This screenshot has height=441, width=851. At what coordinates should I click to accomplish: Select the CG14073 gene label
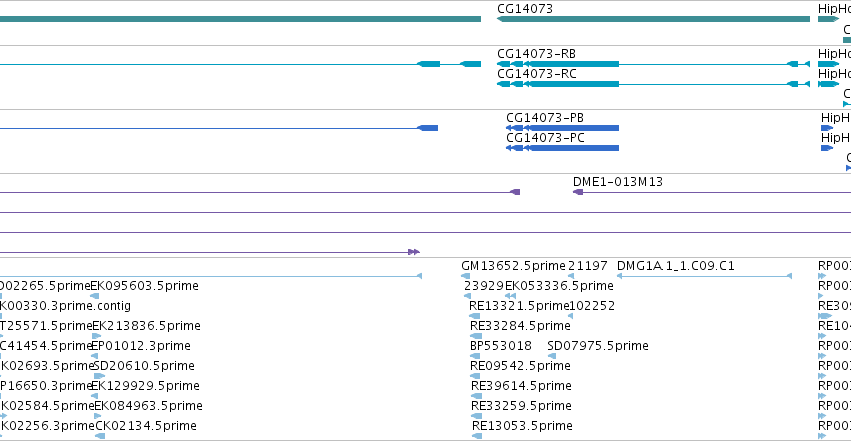pyautogui.click(x=525, y=9)
